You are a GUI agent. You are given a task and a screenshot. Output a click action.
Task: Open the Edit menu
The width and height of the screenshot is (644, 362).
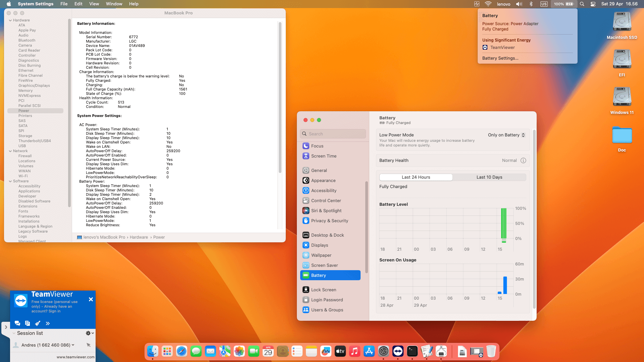coord(78,4)
